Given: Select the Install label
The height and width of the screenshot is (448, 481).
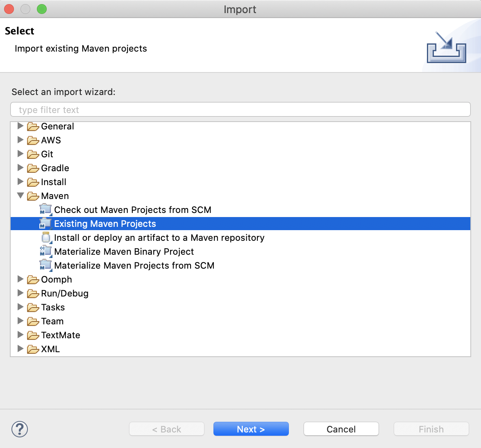Looking at the screenshot, I should [53, 182].
